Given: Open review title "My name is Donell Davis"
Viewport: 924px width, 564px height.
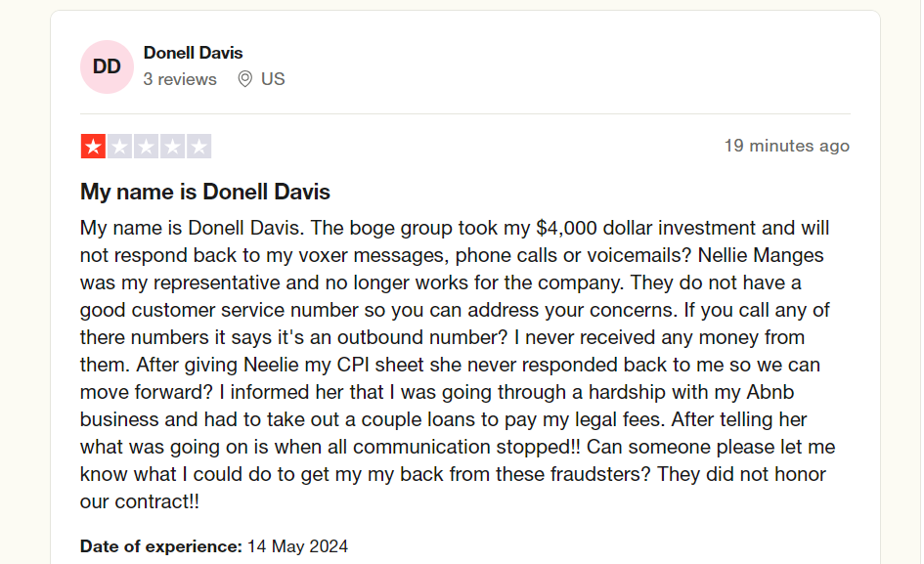Looking at the screenshot, I should (x=205, y=193).
